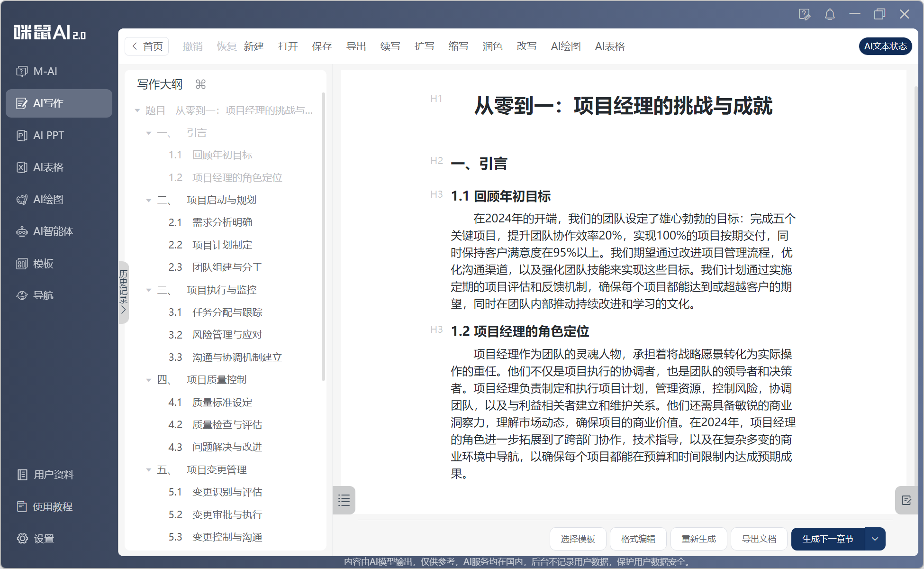The width and height of the screenshot is (924, 569).
Task: Collapse the 二、项目启动与规划 outline section
Action: click(x=149, y=200)
